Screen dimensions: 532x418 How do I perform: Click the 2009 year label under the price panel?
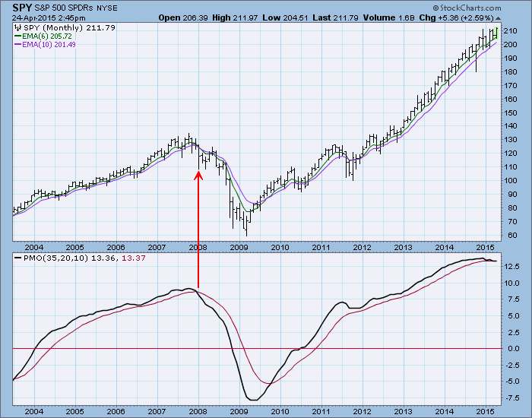pyautogui.click(x=239, y=247)
